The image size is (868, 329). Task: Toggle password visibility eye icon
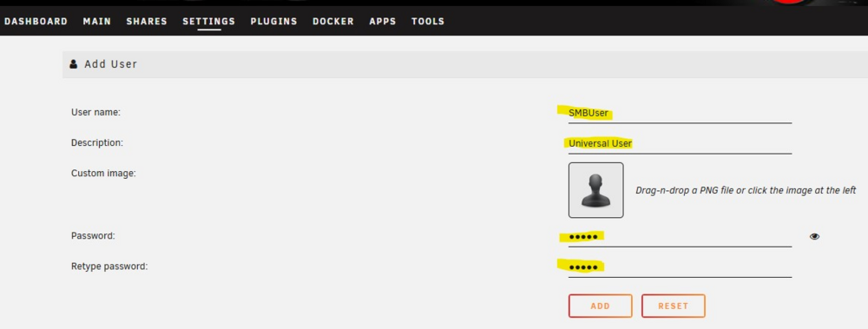pos(814,236)
